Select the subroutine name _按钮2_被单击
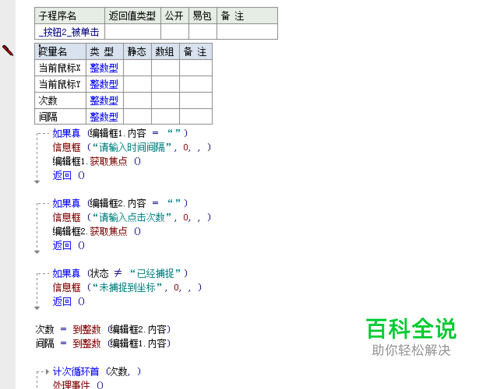Screen dimensions: 500x389 69,32
